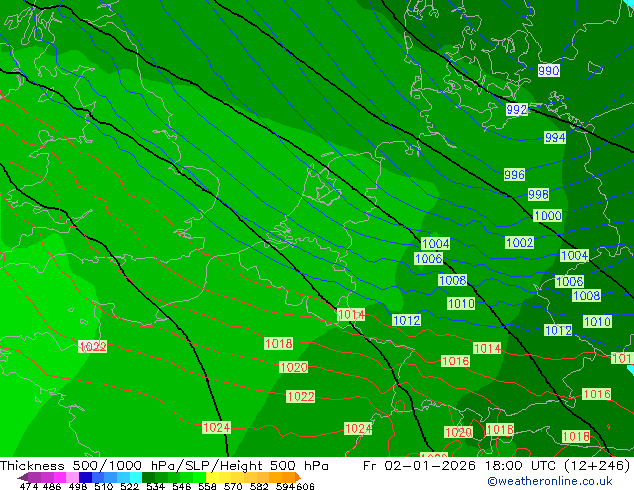
Task: Click the 994 isobar value
Action: tap(555, 138)
